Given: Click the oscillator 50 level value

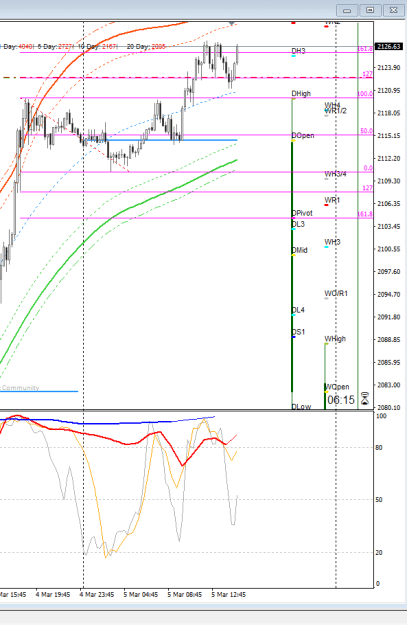Looking at the screenshot, I should (379, 500).
